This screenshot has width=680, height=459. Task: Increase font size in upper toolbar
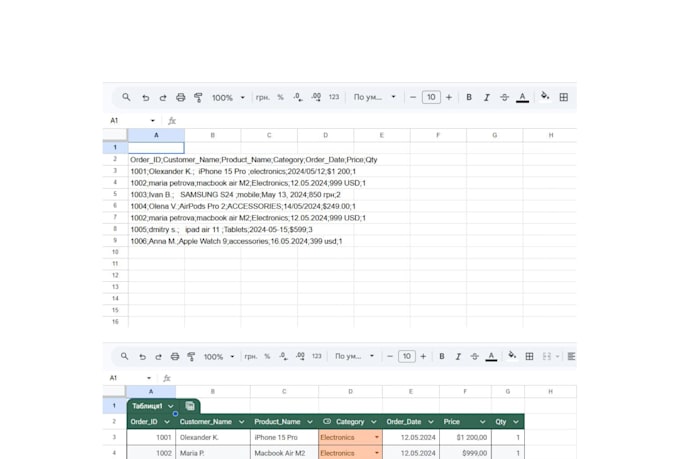(449, 97)
